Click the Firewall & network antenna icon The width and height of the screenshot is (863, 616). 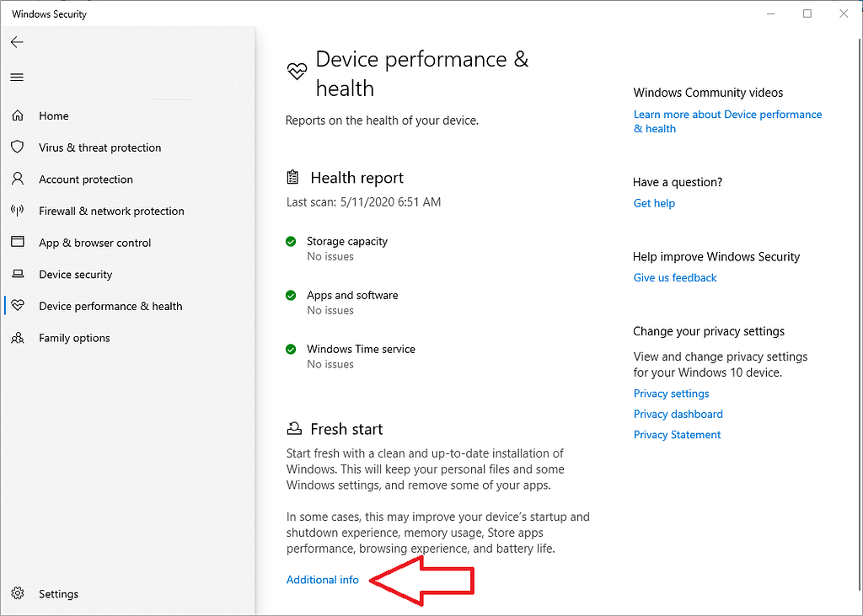[18, 211]
